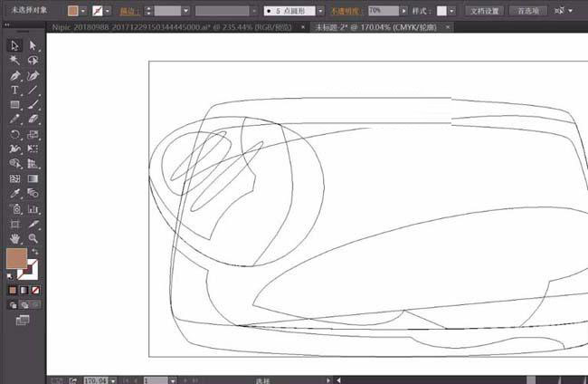Select the Zoom magnifier tool

(x=33, y=238)
